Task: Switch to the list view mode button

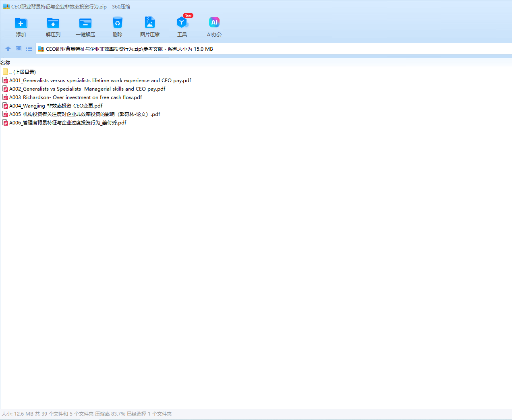Action: point(29,49)
